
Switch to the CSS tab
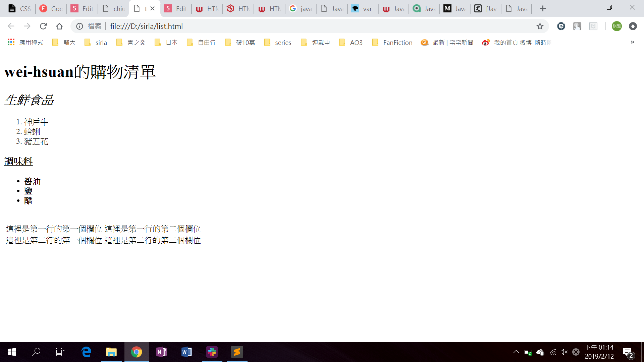(19, 9)
